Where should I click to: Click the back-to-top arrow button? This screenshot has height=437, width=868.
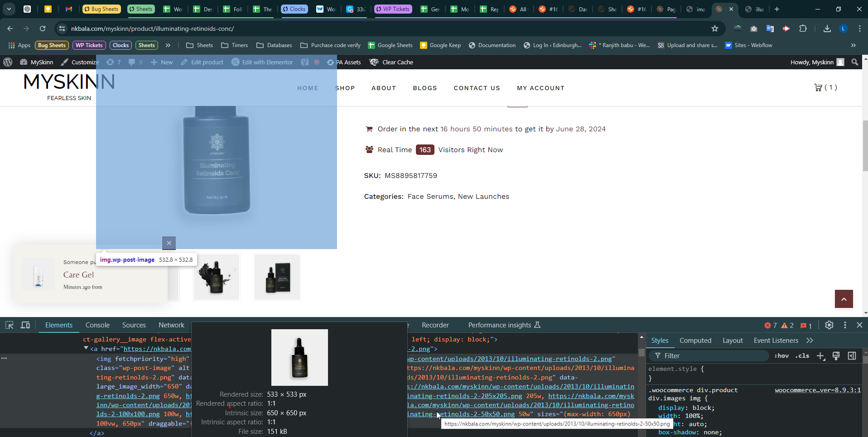(844, 299)
